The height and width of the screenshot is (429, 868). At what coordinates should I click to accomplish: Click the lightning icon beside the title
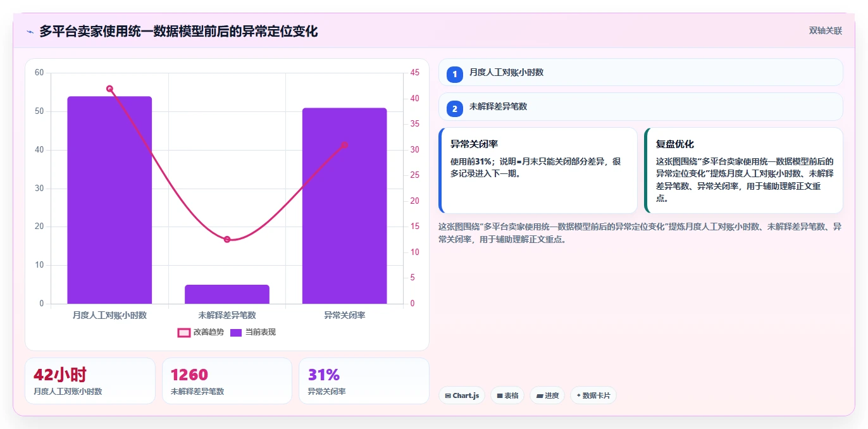tap(30, 32)
